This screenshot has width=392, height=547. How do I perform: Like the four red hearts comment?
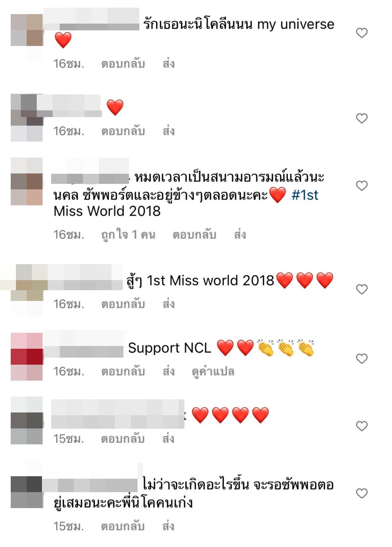pos(362,426)
